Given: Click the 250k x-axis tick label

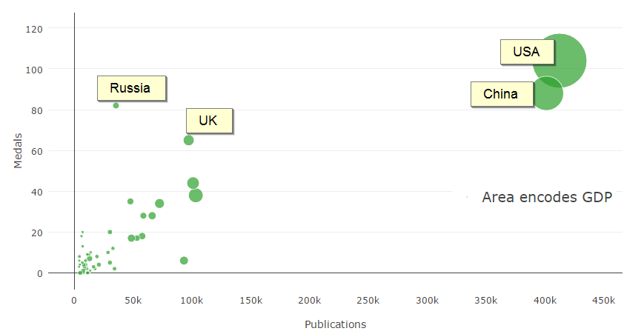Looking at the screenshot, I should tap(368, 300).
